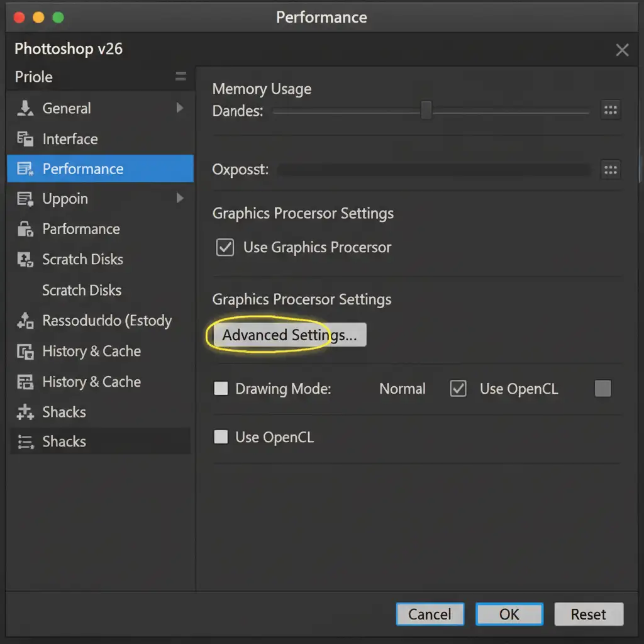Click the lock icon beside Parformance
Image resolution: width=644 pixels, height=644 pixels.
point(25,230)
